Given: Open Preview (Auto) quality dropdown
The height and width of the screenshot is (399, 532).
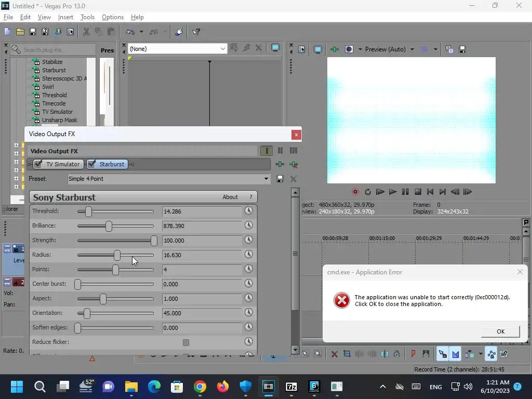Looking at the screenshot, I should tap(390, 49).
